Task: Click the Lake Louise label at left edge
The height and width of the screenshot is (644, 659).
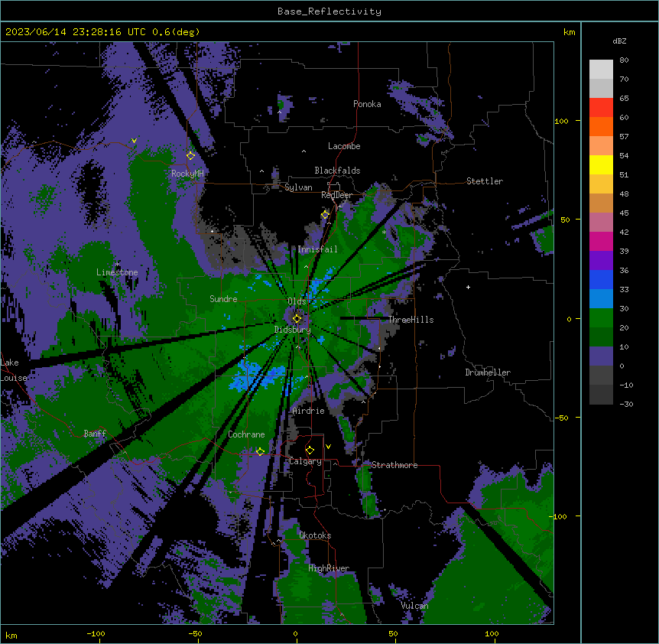Action: click(14, 370)
